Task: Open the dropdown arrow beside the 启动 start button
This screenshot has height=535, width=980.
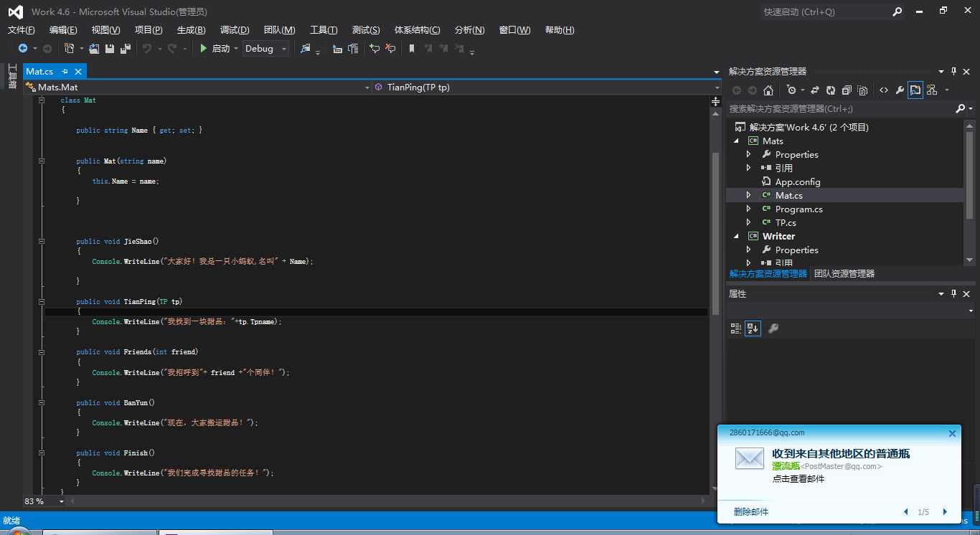Action: tap(236, 49)
